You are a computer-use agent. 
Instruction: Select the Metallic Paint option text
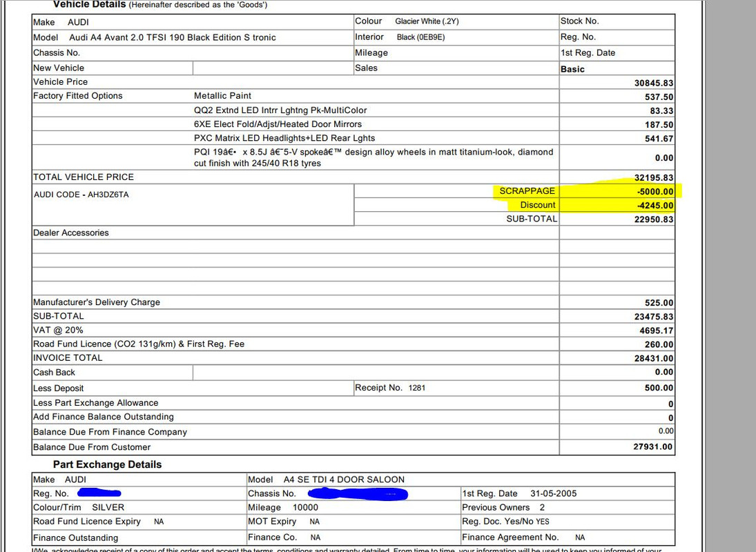[x=222, y=95]
